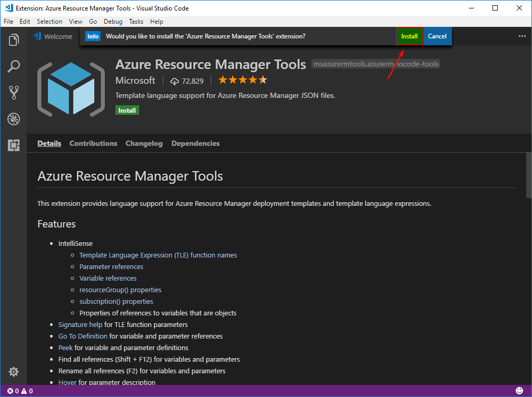Open the File menu
The width and height of the screenshot is (532, 397).
click(x=8, y=22)
